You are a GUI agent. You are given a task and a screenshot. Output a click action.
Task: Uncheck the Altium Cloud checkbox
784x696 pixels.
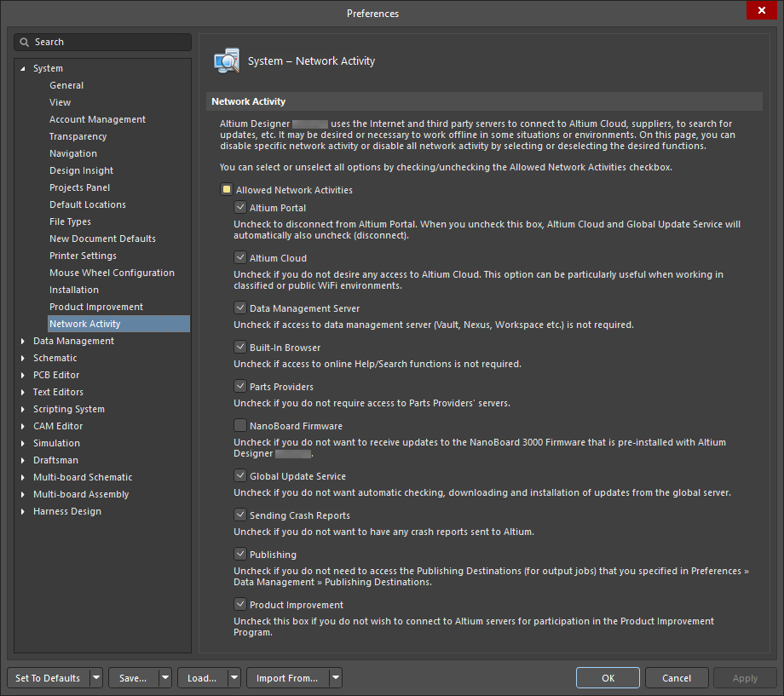click(x=240, y=257)
